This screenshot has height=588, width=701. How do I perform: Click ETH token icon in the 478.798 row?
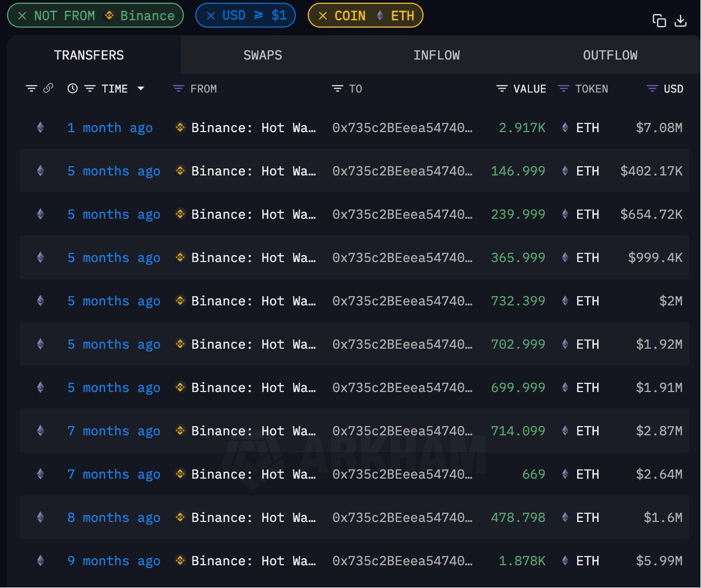point(565,517)
